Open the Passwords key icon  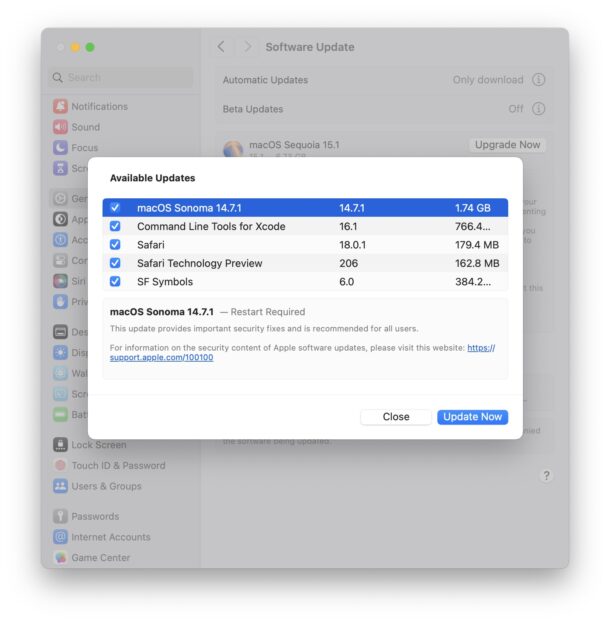pos(60,517)
